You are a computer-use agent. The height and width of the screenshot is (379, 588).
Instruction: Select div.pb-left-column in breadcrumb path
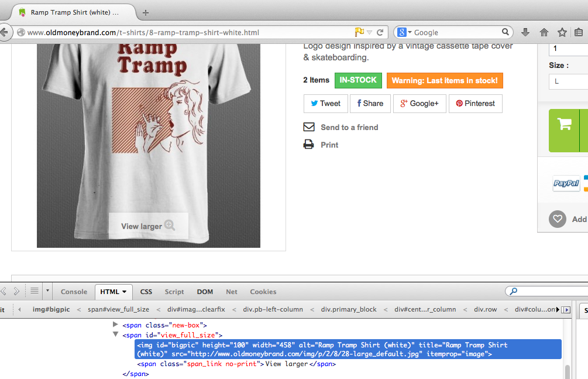click(273, 309)
